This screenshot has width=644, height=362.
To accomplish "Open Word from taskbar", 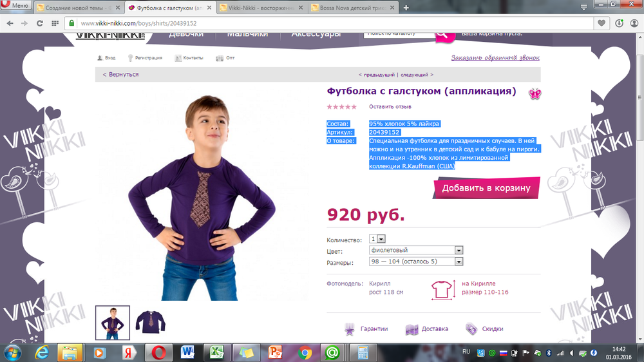I will click(x=187, y=353).
